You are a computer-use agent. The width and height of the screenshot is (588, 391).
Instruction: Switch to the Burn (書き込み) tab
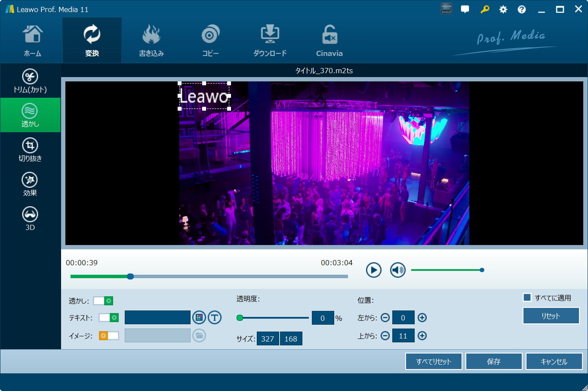151,41
